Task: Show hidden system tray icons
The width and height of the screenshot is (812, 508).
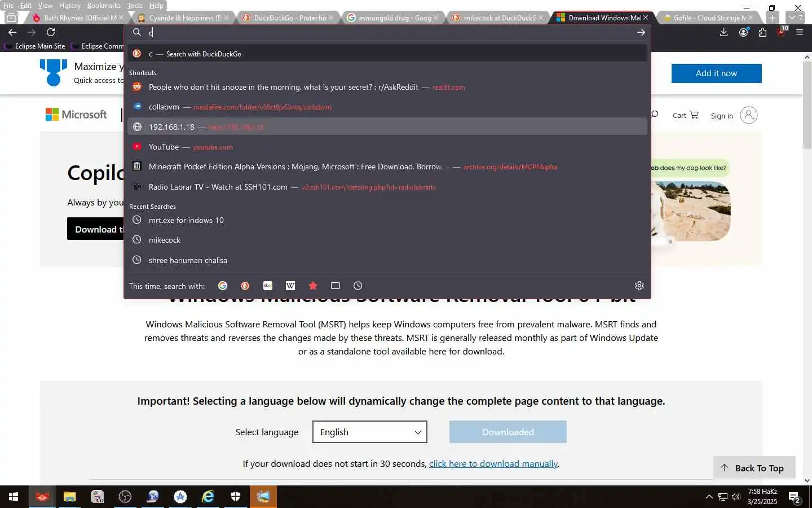Action: coord(709,497)
